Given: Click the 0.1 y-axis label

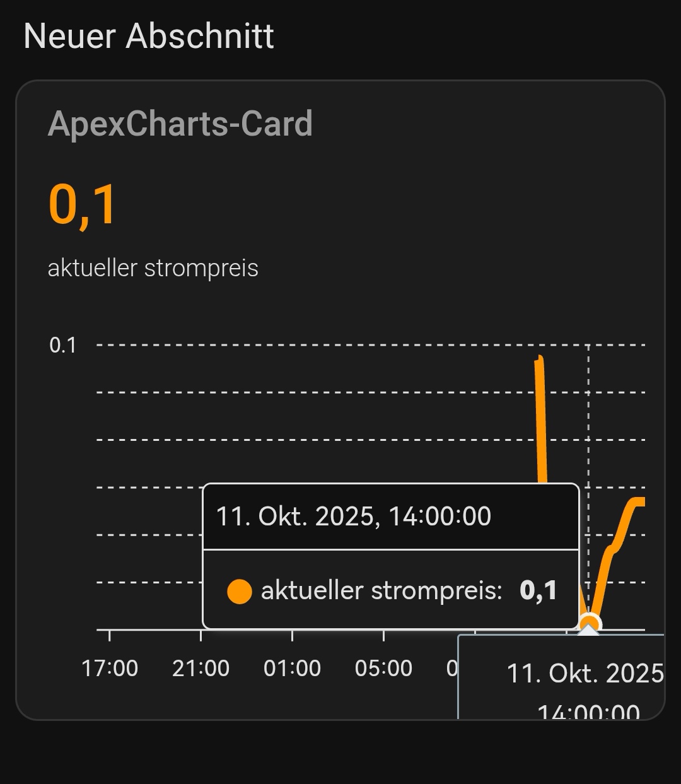Looking at the screenshot, I should (63, 345).
